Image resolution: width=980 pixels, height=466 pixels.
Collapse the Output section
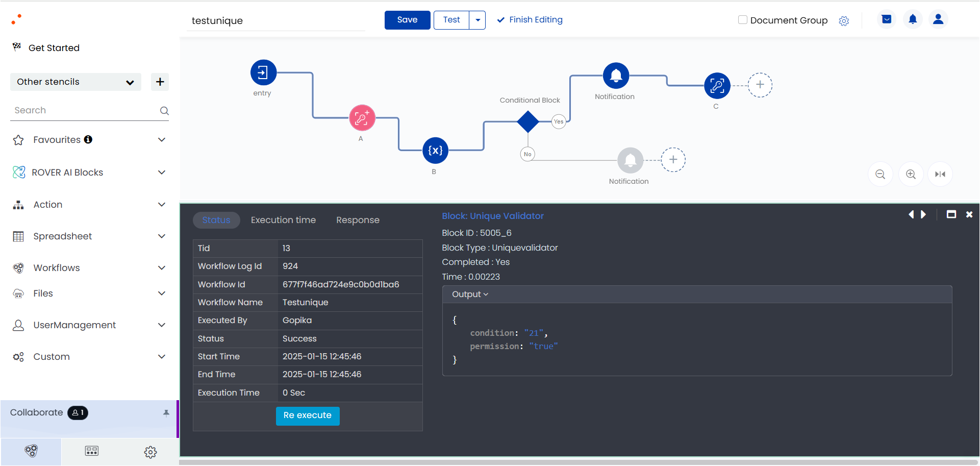[x=470, y=295]
